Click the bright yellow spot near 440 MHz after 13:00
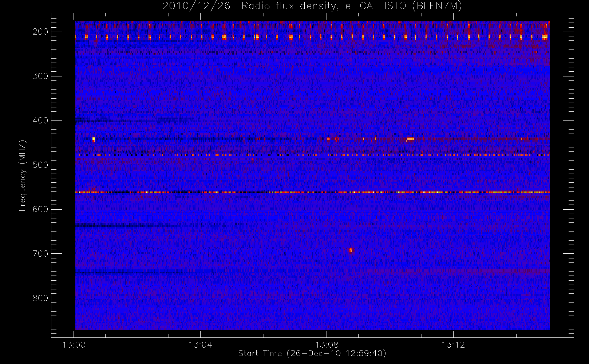 tap(94, 139)
